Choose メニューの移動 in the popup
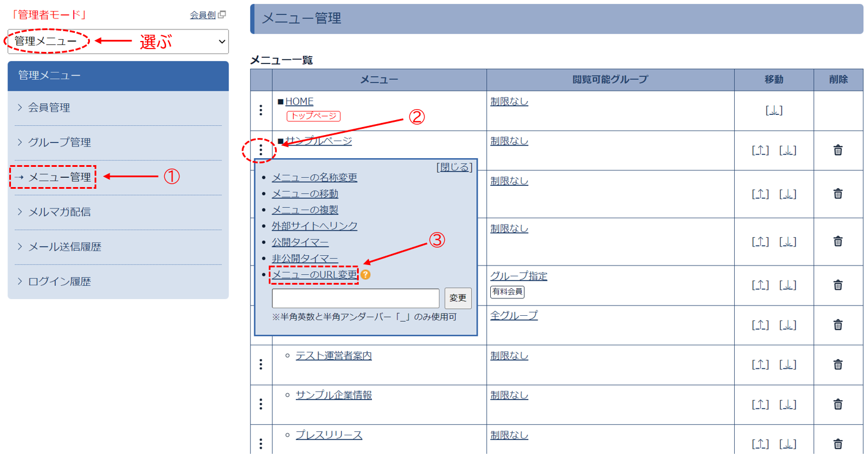Screen dimensions: 868x459 pos(305,193)
